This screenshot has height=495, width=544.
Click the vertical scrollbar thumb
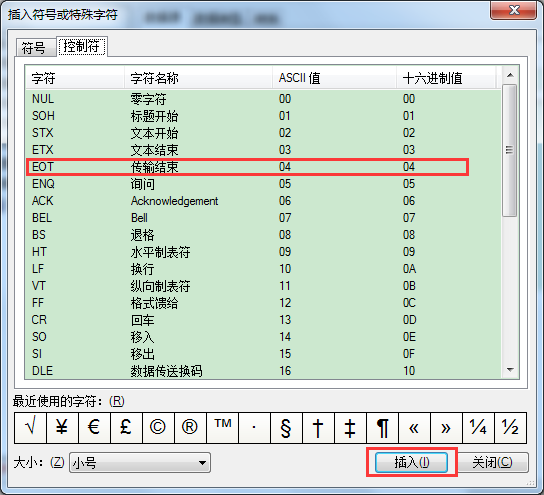(x=510, y=150)
